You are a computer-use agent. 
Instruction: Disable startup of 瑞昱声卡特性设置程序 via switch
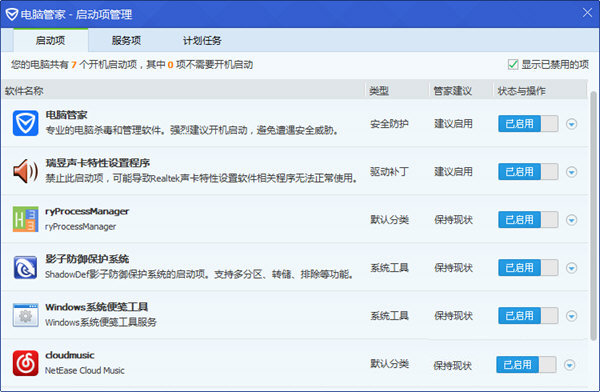[528, 172]
